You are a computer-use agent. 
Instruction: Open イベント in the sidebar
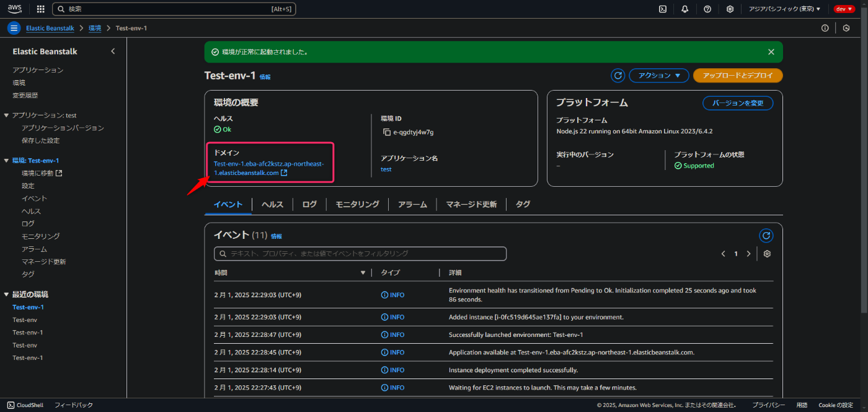click(34, 199)
